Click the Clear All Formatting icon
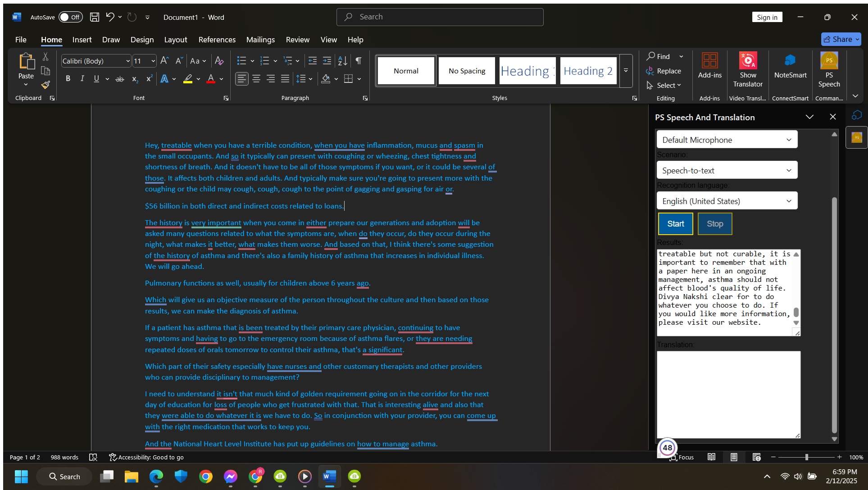 [x=219, y=61]
